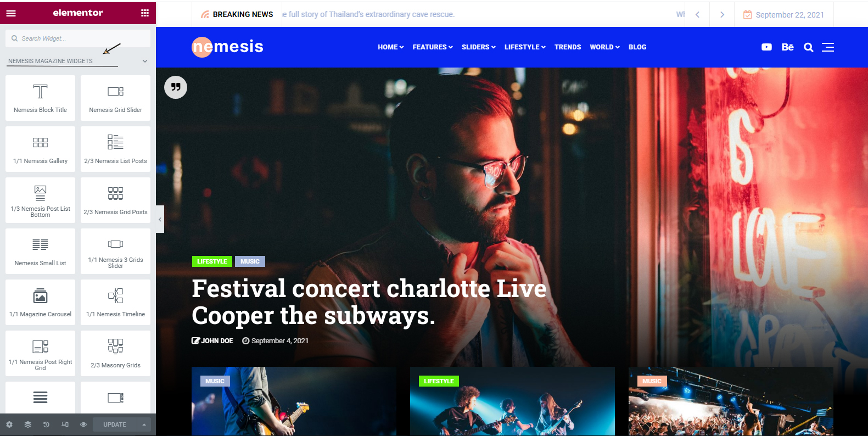Open the Festival concert charlotte article headline
The width and height of the screenshot is (868, 436).
369,302
